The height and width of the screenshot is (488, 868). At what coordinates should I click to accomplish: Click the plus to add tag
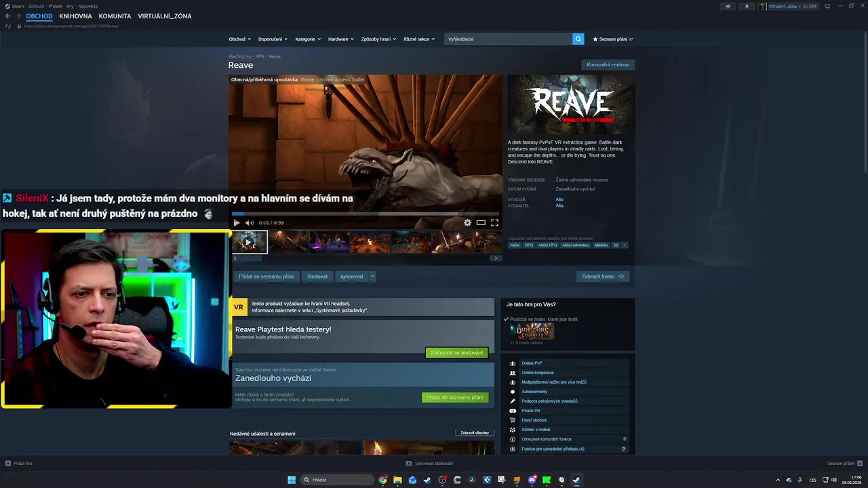pyautogui.click(x=625, y=245)
